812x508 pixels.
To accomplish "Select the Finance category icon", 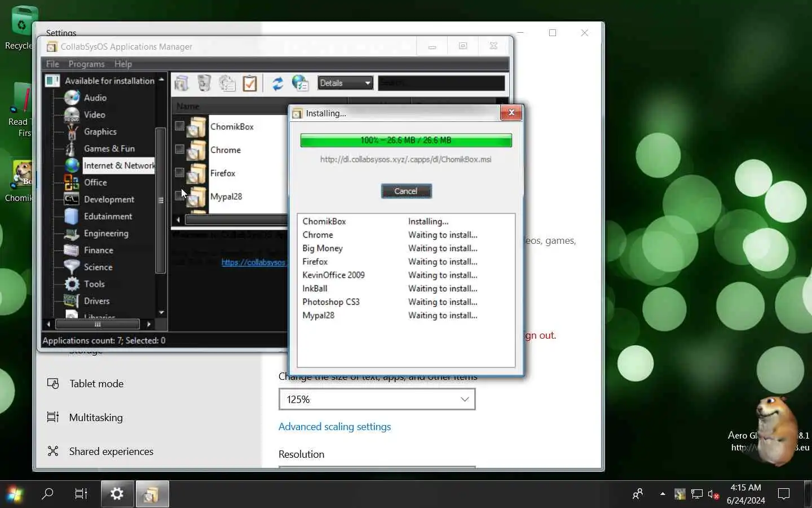I will point(72,250).
